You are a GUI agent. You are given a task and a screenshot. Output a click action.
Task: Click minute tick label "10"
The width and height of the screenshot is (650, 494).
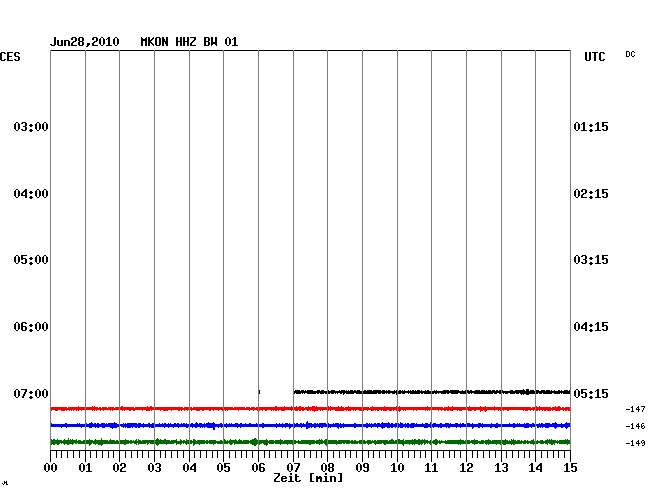coord(397,468)
